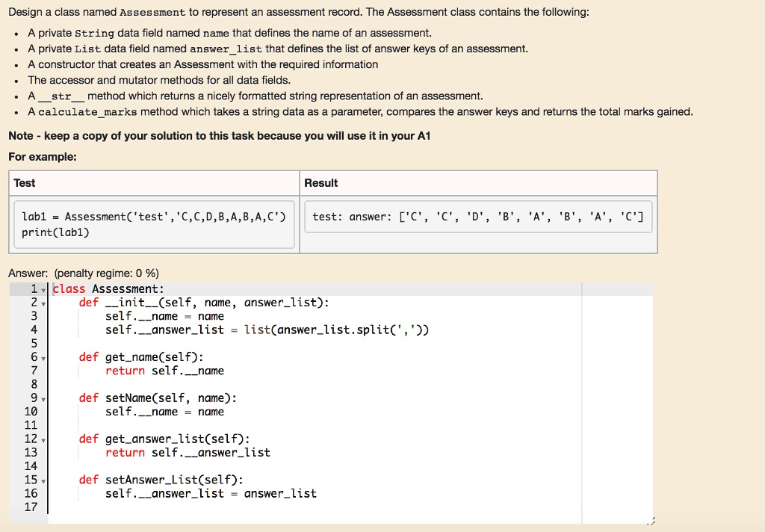Collapse the get_name method fold arrow
765x532 pixels.
[43, 359]
